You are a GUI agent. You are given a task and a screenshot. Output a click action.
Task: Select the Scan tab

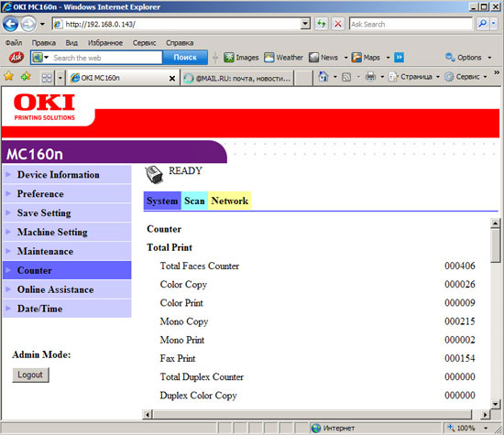[194, 201]
